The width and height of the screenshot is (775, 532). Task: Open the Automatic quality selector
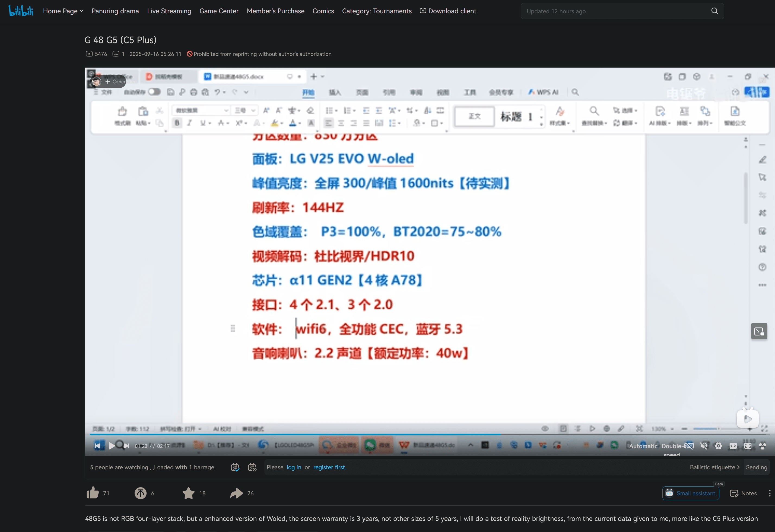tap(643, 446)
